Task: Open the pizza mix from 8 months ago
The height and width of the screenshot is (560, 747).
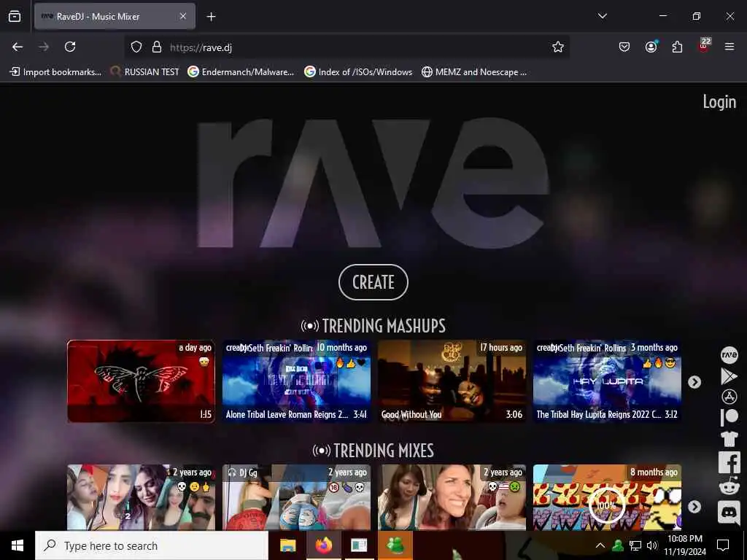Action: 607,497
